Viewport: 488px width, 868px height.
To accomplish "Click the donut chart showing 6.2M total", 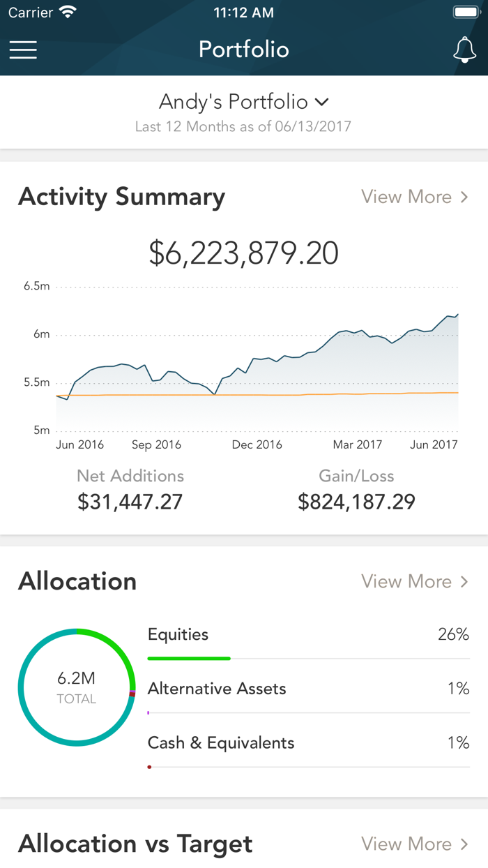I will click(77, 687).
